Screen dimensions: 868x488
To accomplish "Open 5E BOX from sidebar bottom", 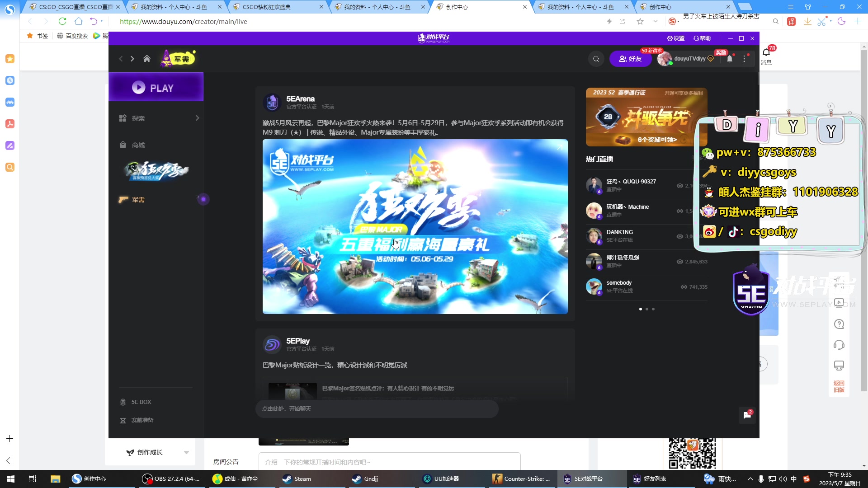I will coord(135,402).
